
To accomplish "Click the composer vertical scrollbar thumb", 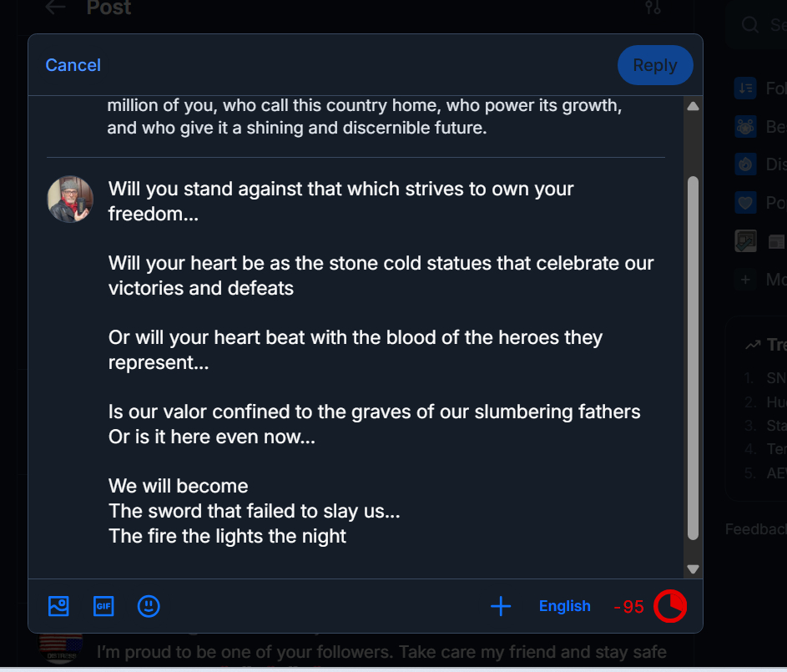I will click(x=692, y=359).
